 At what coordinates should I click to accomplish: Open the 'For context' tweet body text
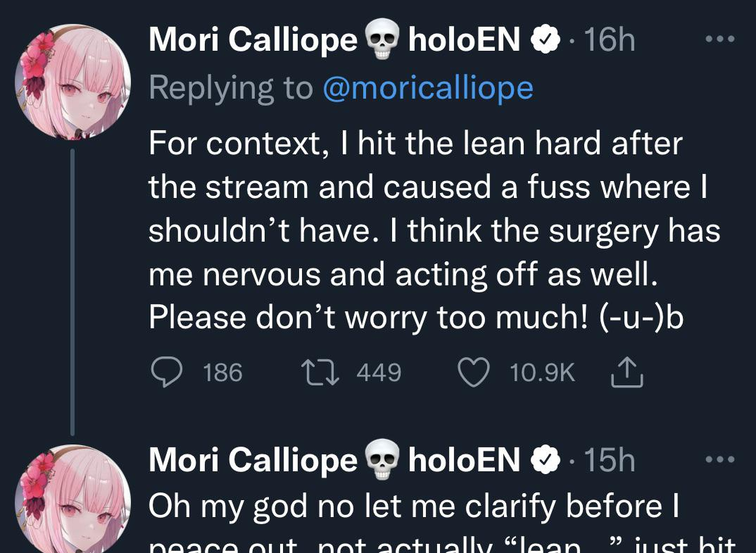(x=434, y=230)
